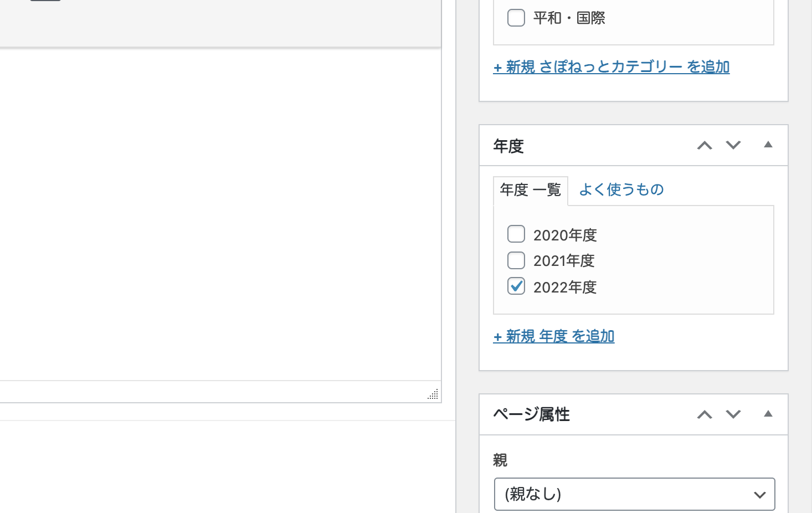Click the ページ属性 panel heading
The image size is (812, 513).
[532, 414]
